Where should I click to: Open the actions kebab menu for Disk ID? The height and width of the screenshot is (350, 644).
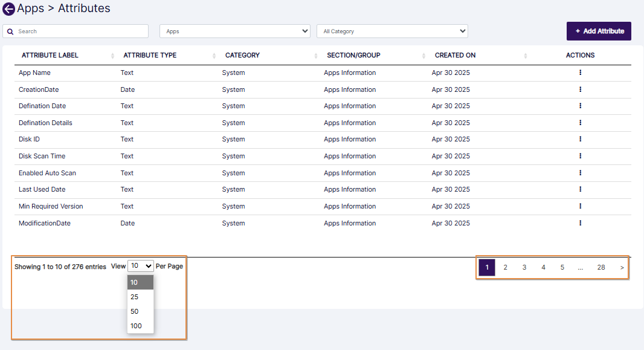[580, 139]
